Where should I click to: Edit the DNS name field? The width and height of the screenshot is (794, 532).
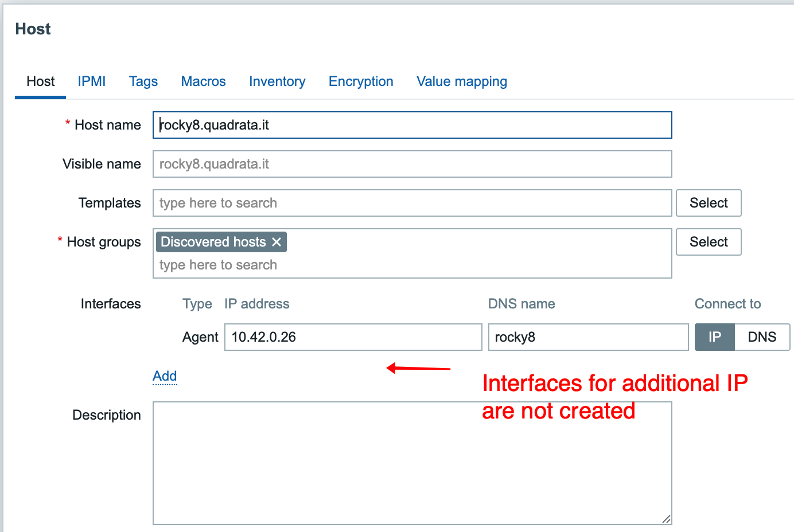(x=588, y=337)
